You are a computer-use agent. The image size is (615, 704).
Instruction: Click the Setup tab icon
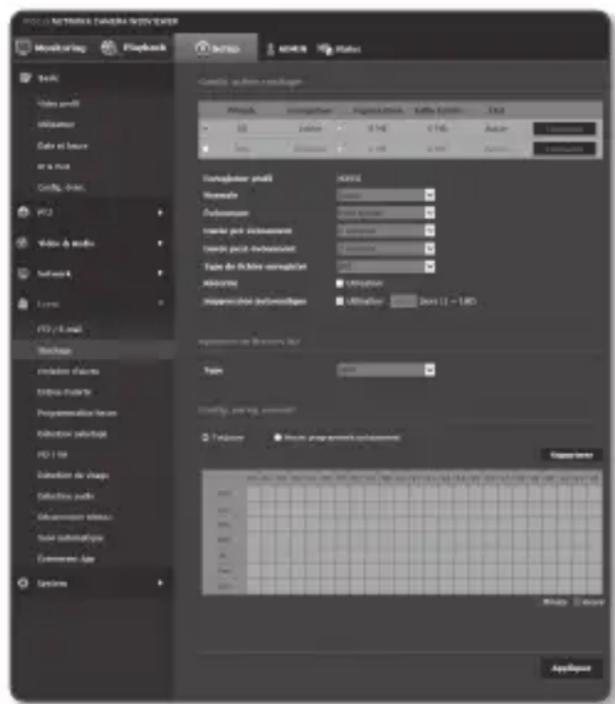click(x=201, y=49)
